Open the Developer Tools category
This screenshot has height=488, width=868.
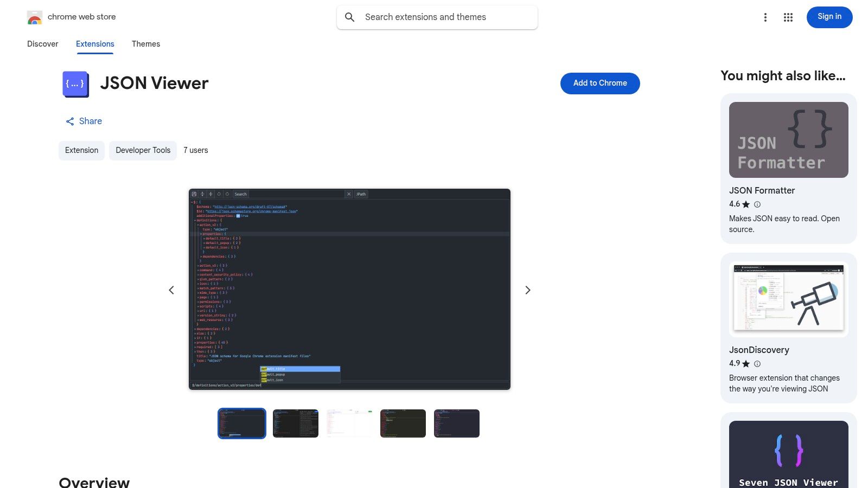click(143, 150)
